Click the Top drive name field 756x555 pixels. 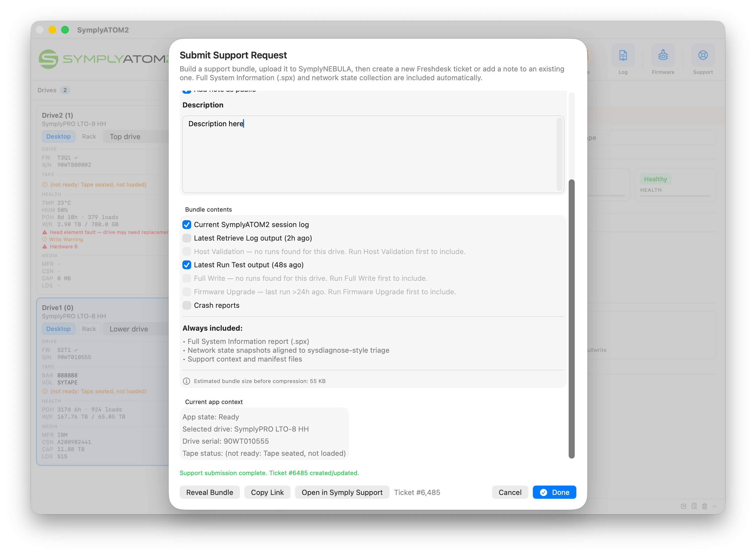(x=136, y=136)
